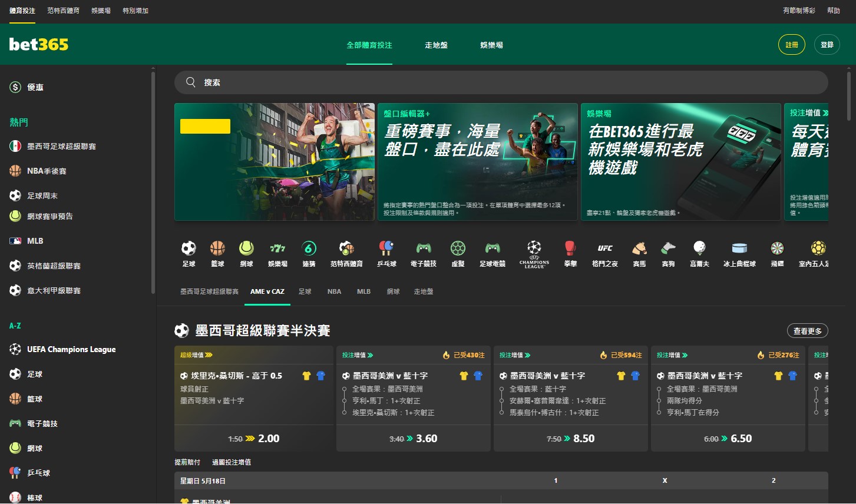This screenshot has width=856, height=504.
Task: Open the Champions League icon in sports row
Action: [x=534, y=254]
